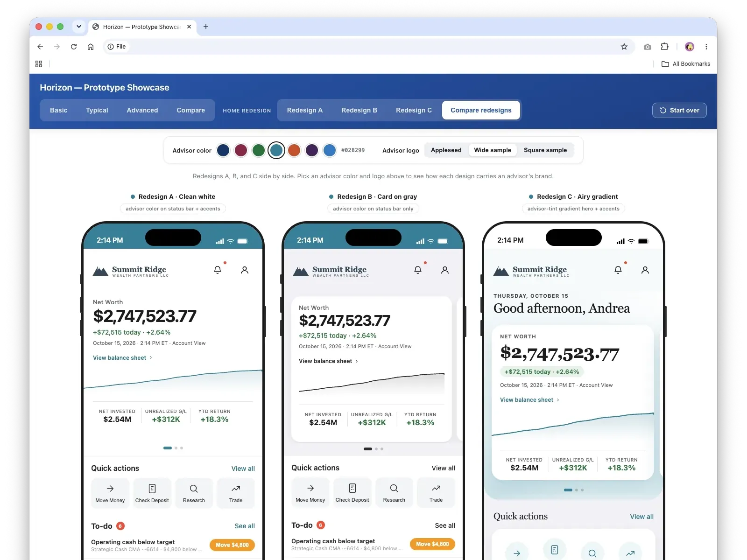
Task: Open a new browser tab
Action: click(x=206, y=27)
